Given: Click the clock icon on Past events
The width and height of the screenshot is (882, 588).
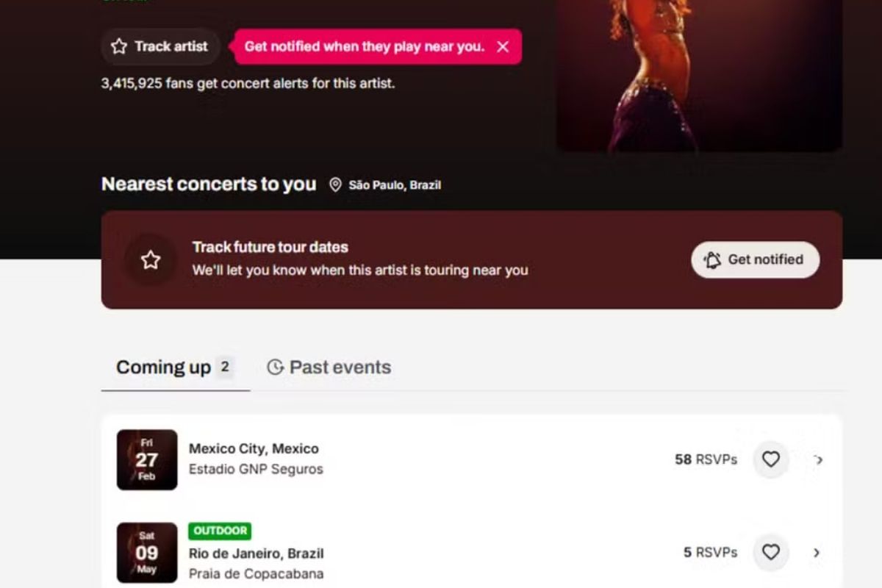Looking at the screenshot, I should (x=275, y=367).
